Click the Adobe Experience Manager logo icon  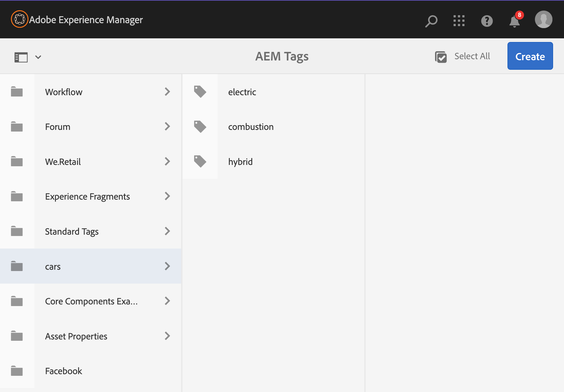pos(20,19)
